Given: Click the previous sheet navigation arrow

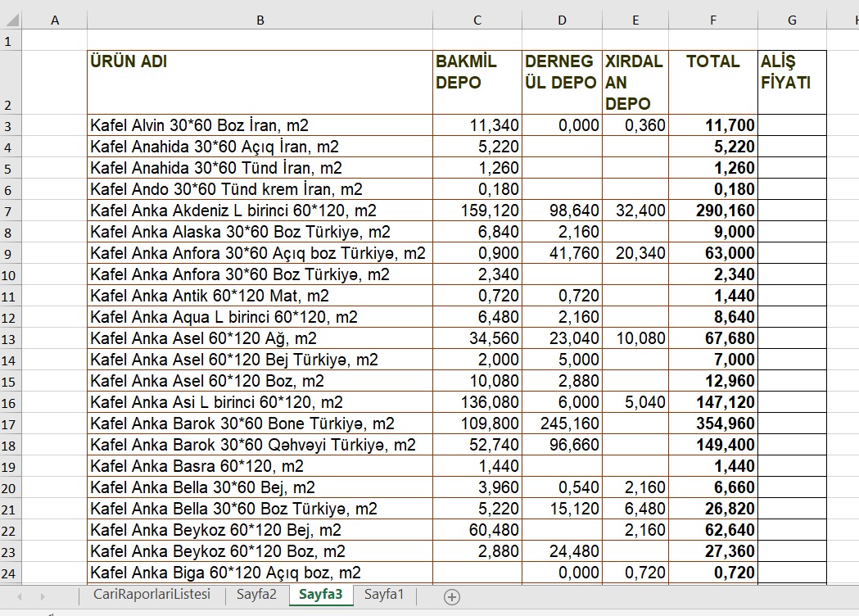Looking at the screenshot, I should [20, 596].
